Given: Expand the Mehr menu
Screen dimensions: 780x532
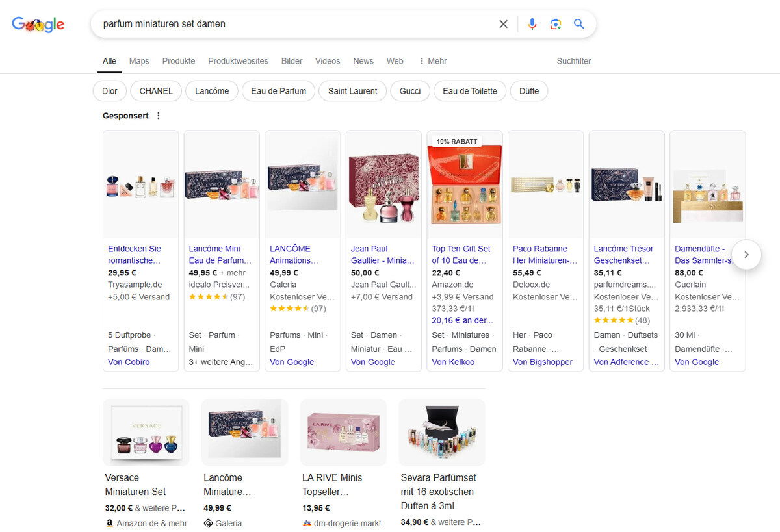Looking at the screenshot, I should coord(433,61).
